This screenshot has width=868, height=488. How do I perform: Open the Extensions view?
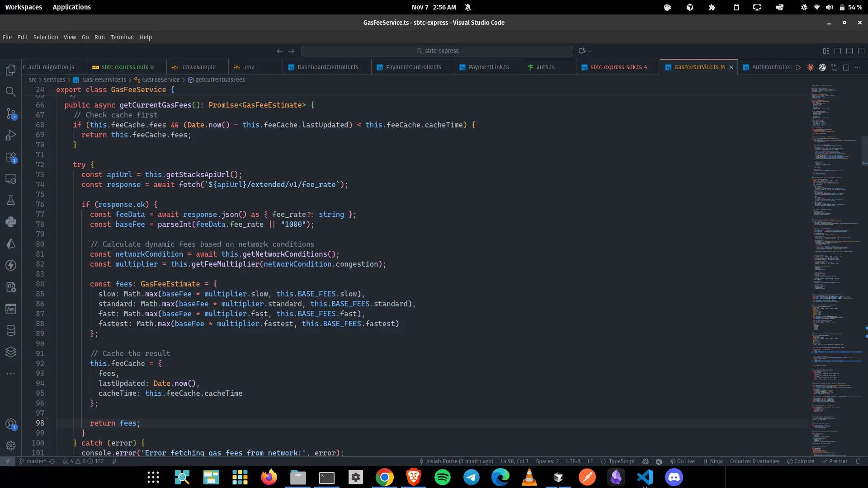click(x=11, y=158)
